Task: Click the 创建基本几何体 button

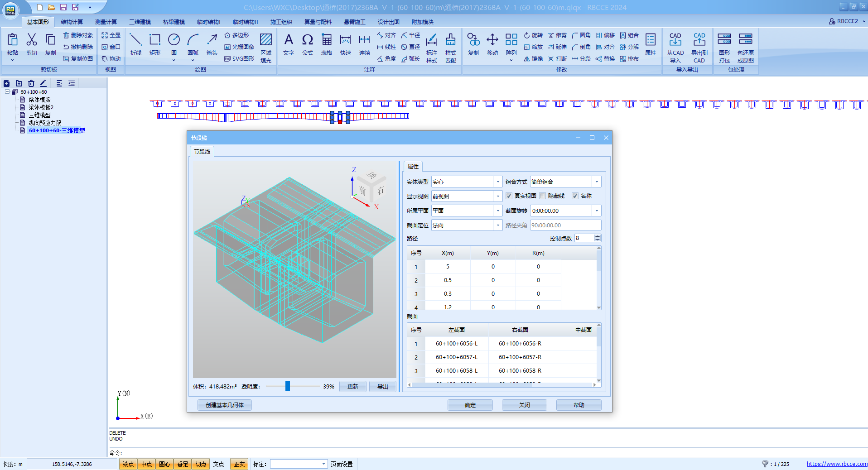Action: pos(225,405)
